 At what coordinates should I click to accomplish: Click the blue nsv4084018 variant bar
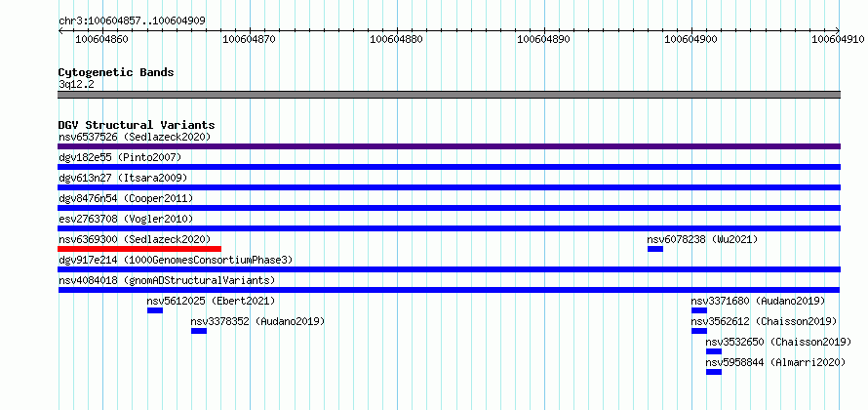(x=449, y=290)
